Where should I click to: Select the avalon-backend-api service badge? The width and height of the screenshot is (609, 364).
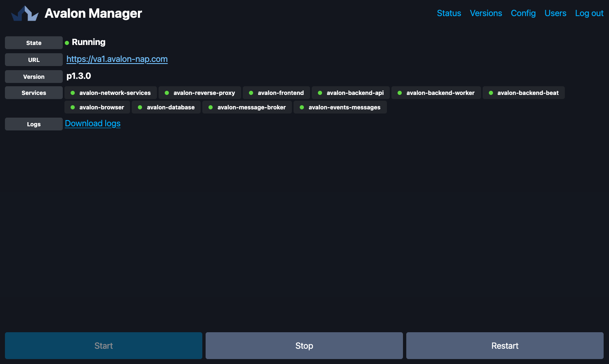[351, 93]
